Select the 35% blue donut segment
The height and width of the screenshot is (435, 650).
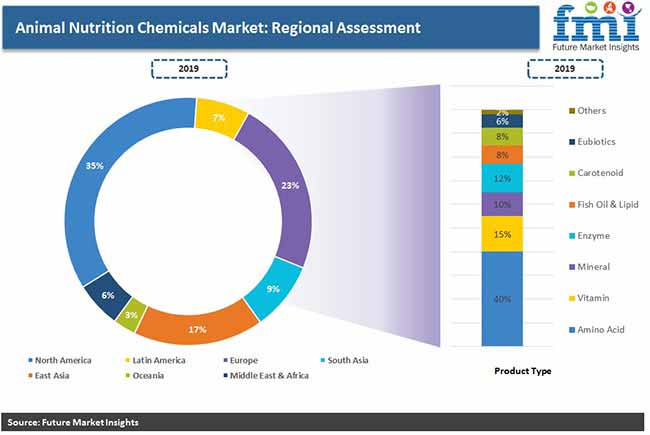click(x=95, y=166)
